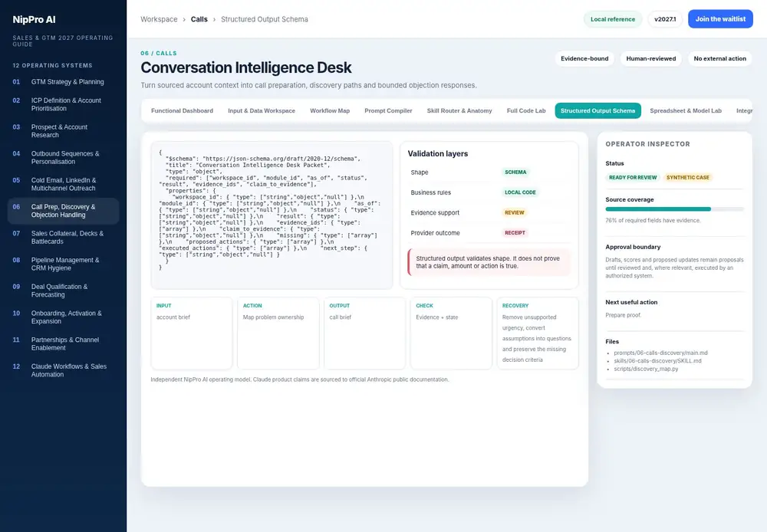Click the ACTION Map problem ownership card

tap(278, 333)
